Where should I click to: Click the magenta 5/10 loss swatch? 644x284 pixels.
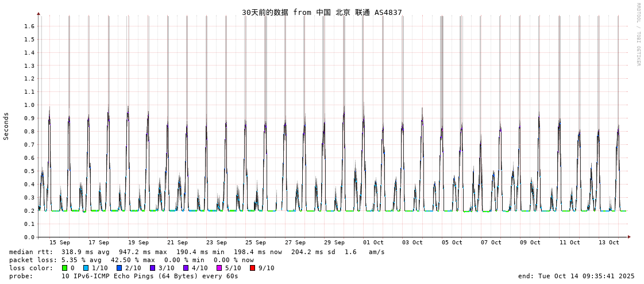pyautogui.click(x=219, y=268)
